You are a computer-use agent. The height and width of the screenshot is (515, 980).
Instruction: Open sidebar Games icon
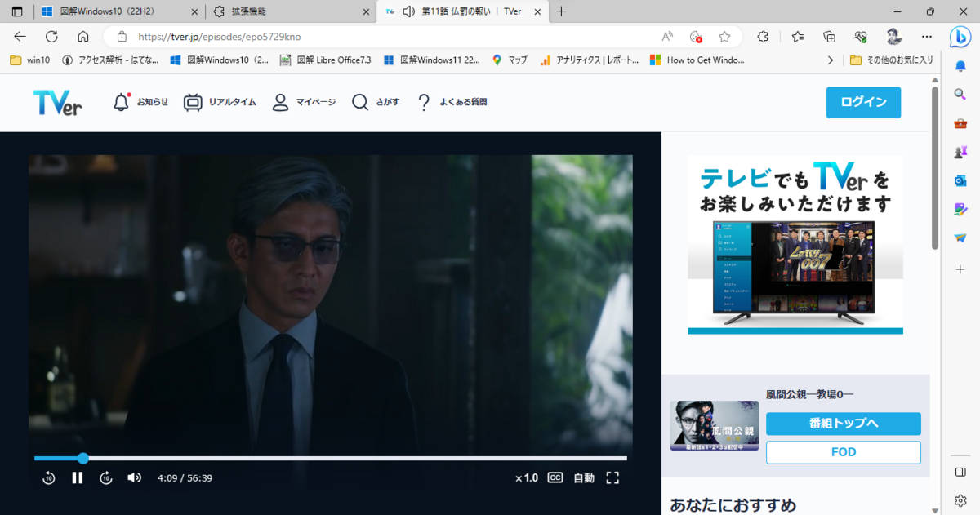[x=960, y=152]
